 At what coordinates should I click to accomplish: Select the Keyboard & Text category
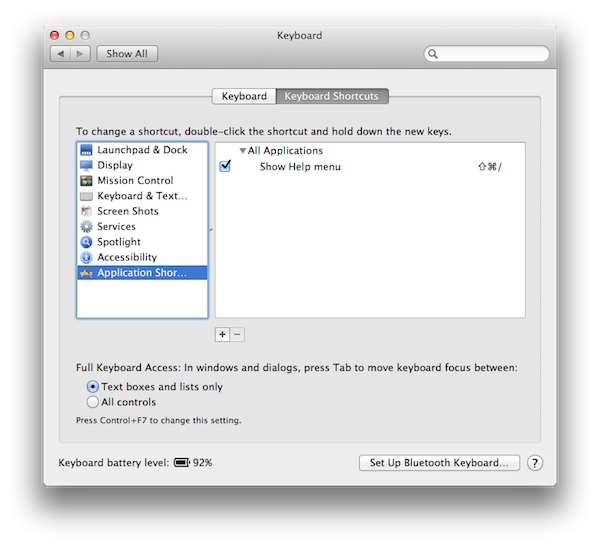coord(142,196)
